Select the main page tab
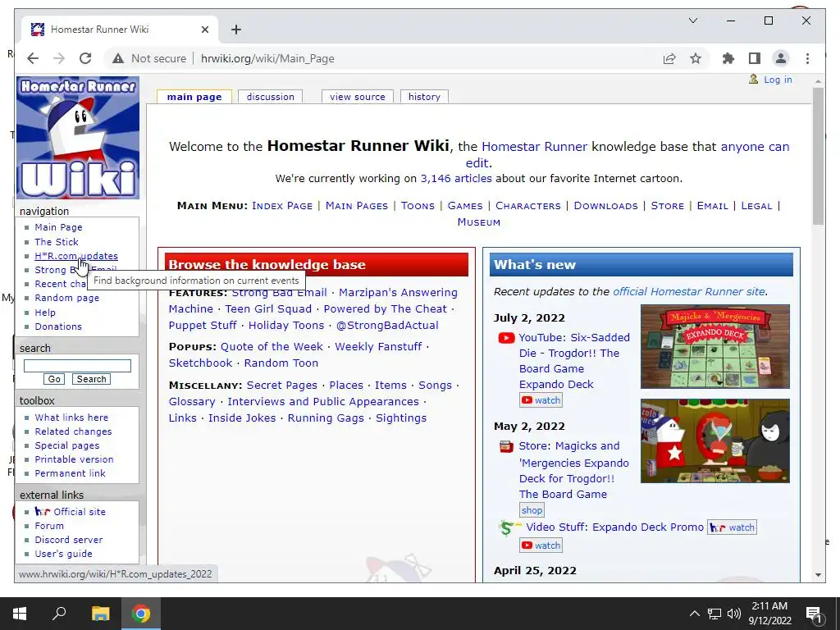 click(194, 97)
